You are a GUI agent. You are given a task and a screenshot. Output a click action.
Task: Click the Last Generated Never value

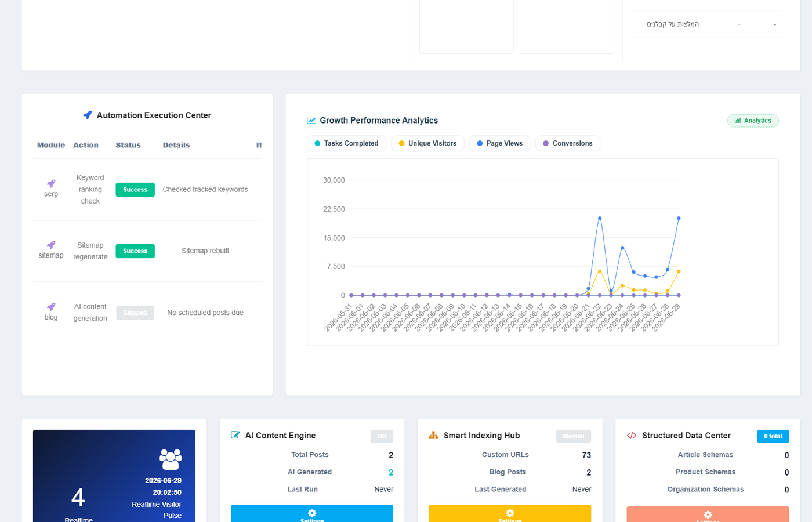point(582,490)
